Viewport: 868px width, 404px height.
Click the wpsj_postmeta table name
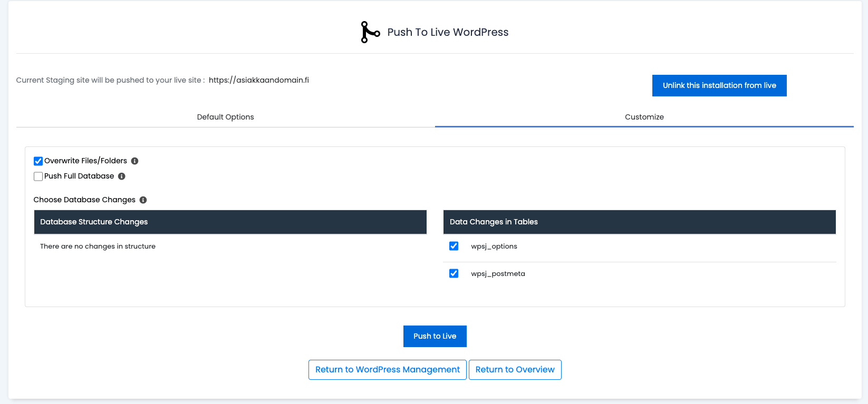tap(498, 274)
